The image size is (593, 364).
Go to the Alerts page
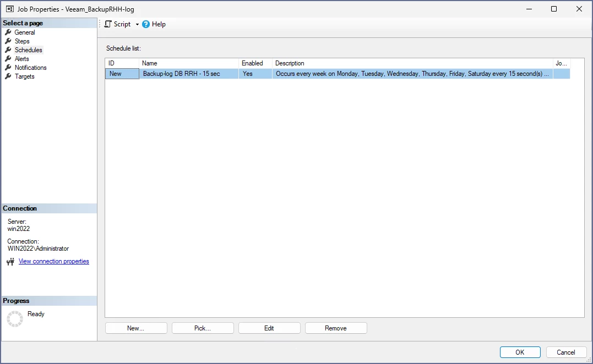(x=21, y=59)
